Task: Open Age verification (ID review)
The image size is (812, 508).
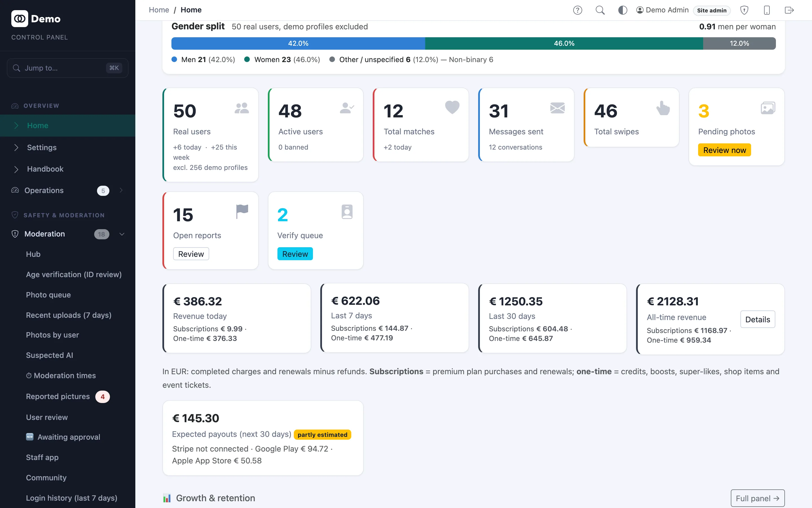Action: 74,275
